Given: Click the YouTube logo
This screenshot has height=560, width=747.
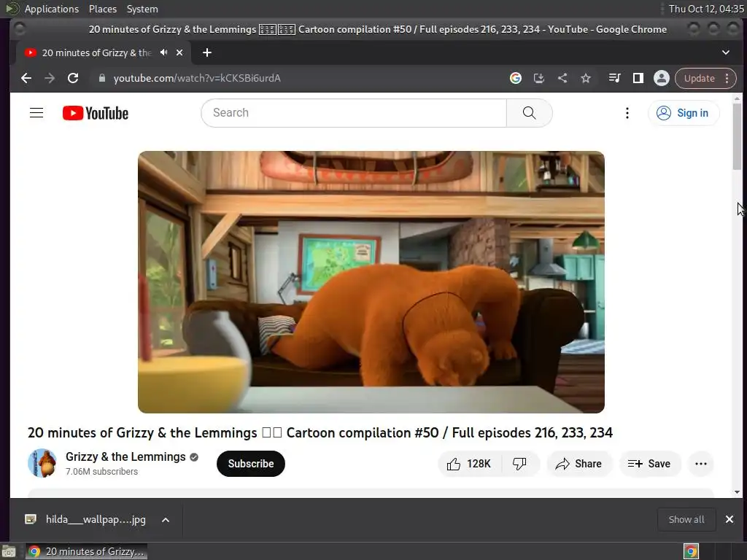Looking at the screenshot, I should 96,113.
